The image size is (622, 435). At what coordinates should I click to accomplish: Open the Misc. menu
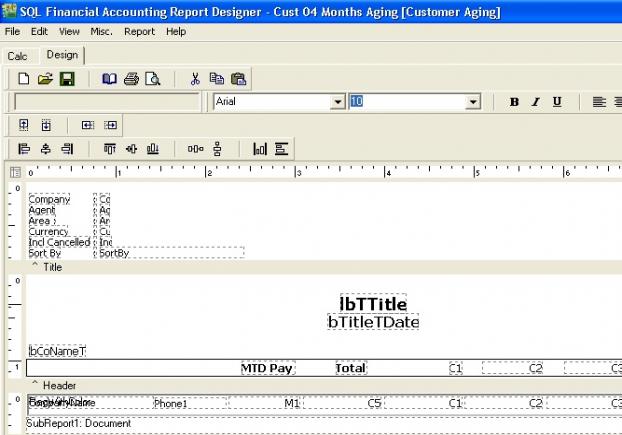(x=102, y=31)
